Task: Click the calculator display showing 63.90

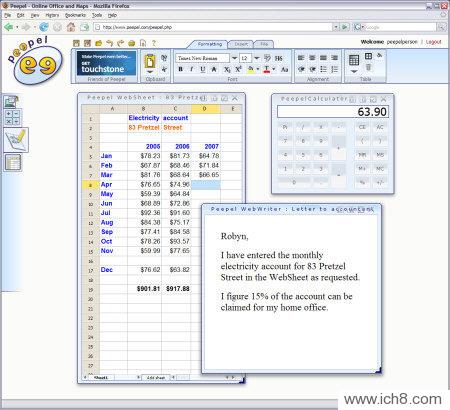Action: 333,112
